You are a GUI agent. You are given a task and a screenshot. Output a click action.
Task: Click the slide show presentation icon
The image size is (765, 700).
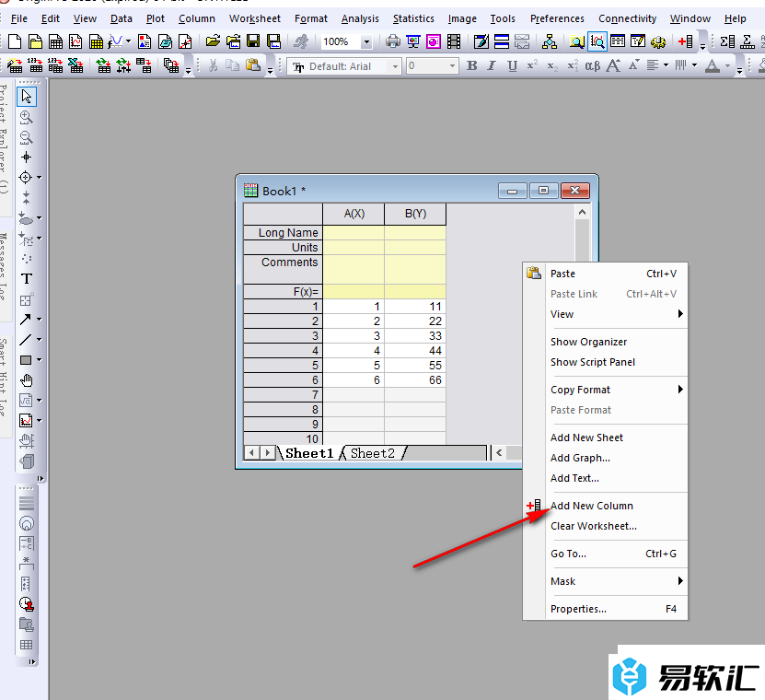click(x=413, y=41)
